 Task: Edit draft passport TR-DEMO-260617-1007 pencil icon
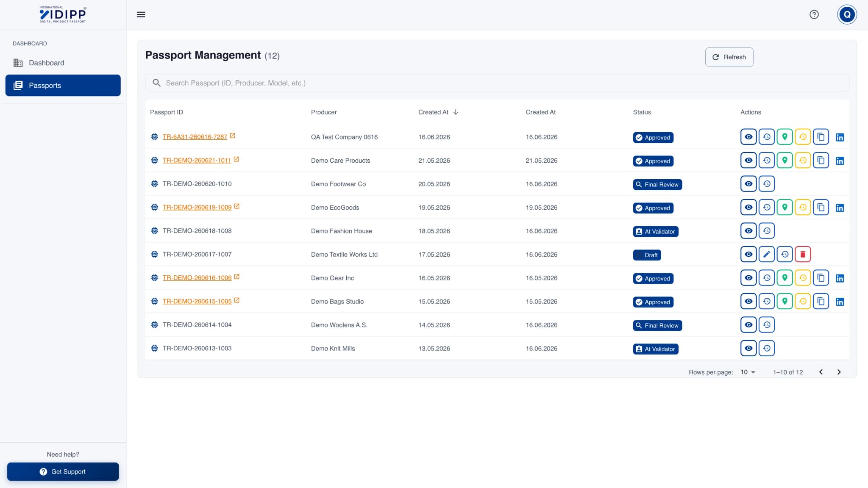click(x=767, y=254)
